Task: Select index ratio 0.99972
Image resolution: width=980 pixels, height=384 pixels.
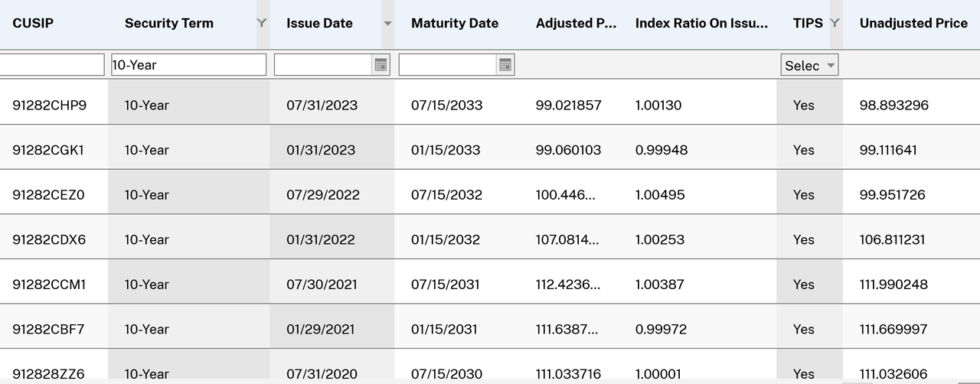Action: click(x=661, y=329)
